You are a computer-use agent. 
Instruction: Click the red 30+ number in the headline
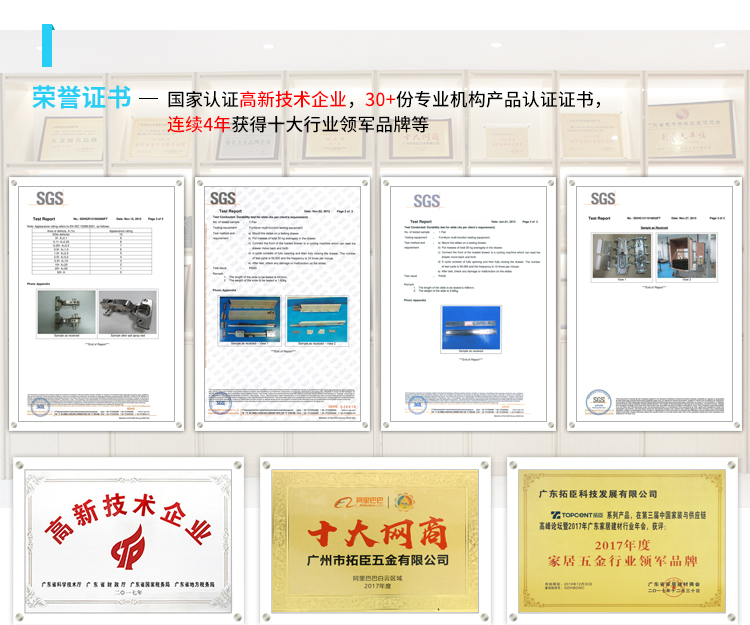point(380,99)
